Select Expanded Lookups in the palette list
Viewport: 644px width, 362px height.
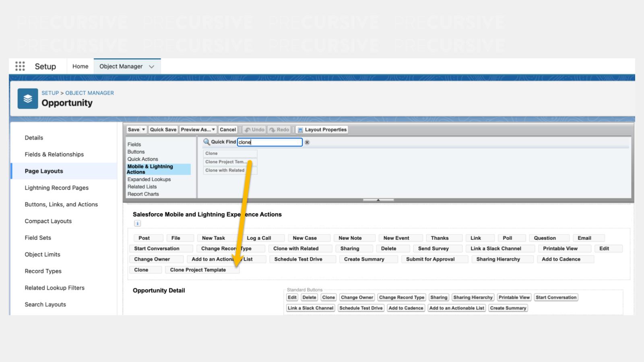tap(149, 179)
